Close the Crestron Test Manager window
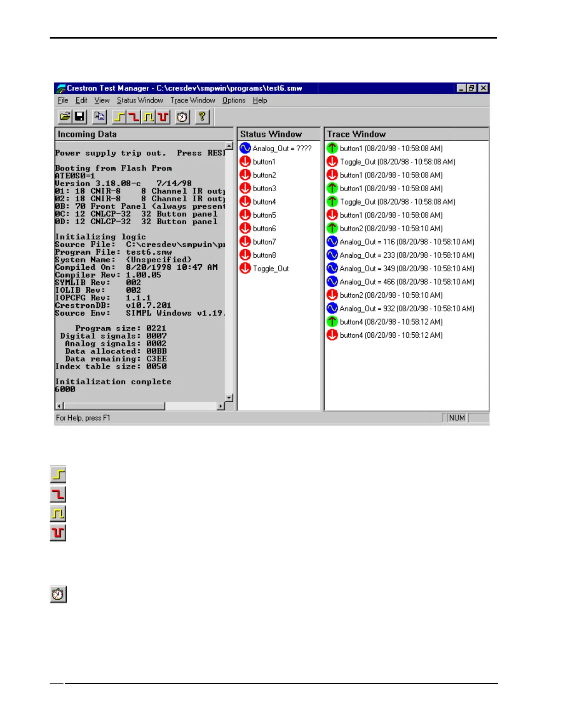Screen dimensions: 563x728 click(483, 88)
